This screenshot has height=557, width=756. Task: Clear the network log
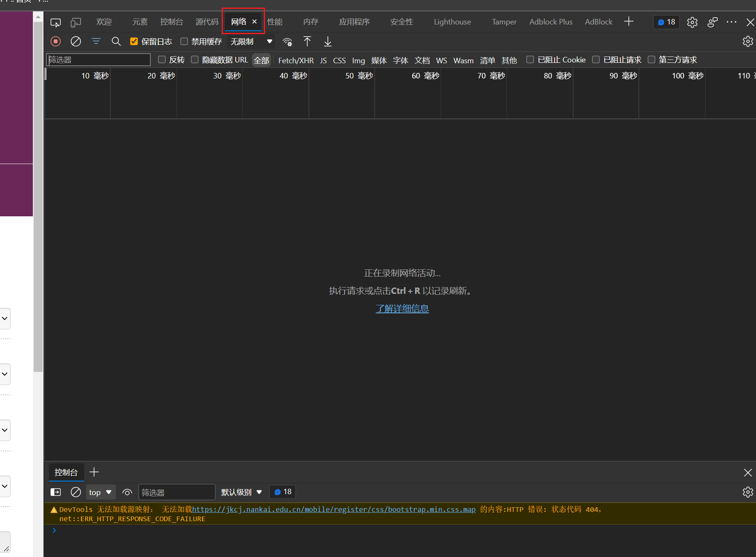click(x=76, y=41)
